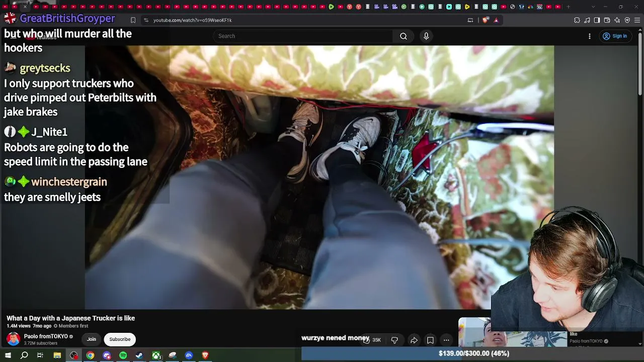Bookmark this page from the address bar
Viewport: 644px width, 362px height.
(133, 20)
